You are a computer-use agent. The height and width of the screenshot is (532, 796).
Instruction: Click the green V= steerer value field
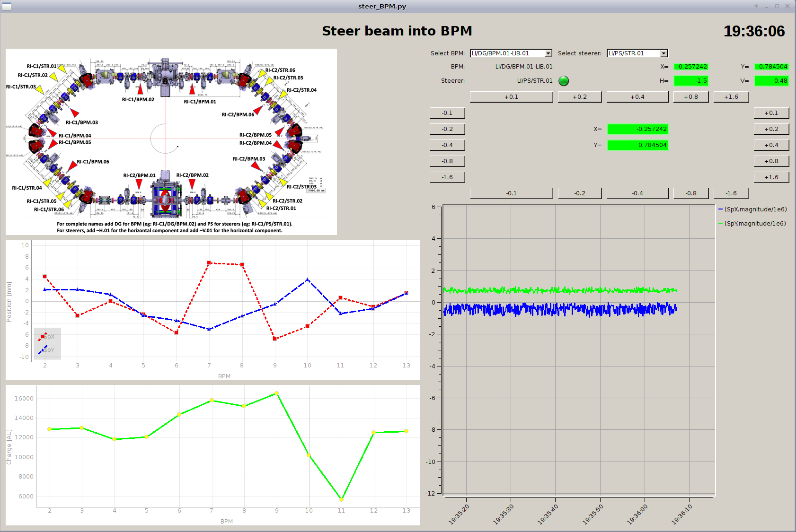(771, 81)
